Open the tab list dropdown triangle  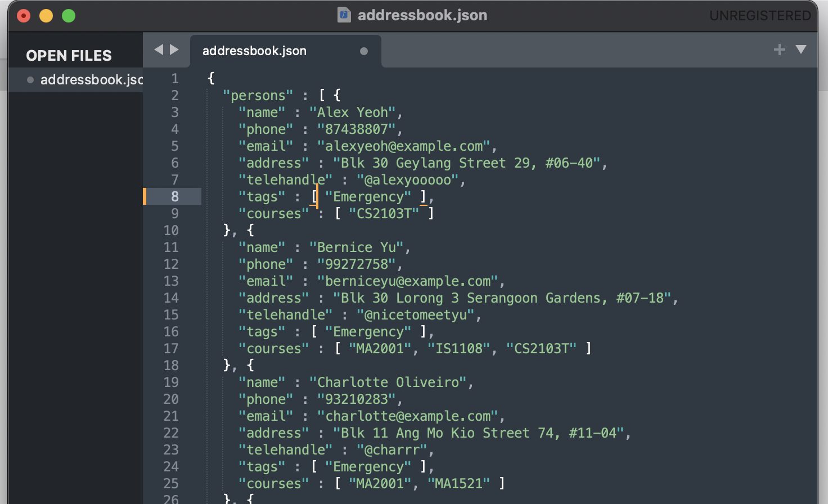tap(801, 49)
